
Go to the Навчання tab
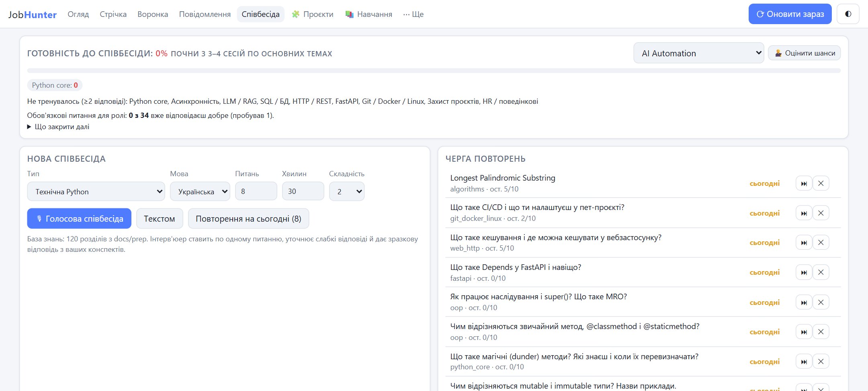click(x=369, y=14)
